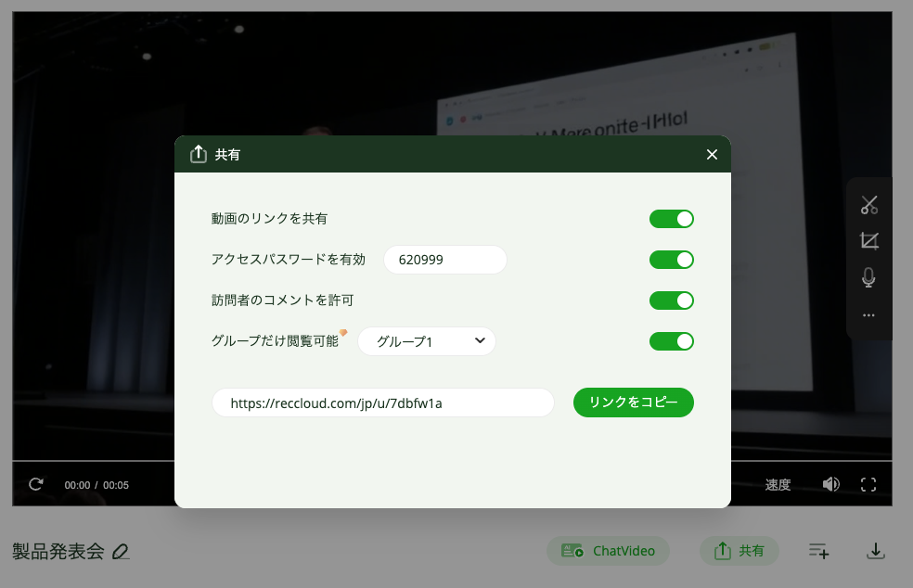913x588 pixels.
Task: Enter fullscreen mode
Action: pyautogui.click(x=868, y=483)
